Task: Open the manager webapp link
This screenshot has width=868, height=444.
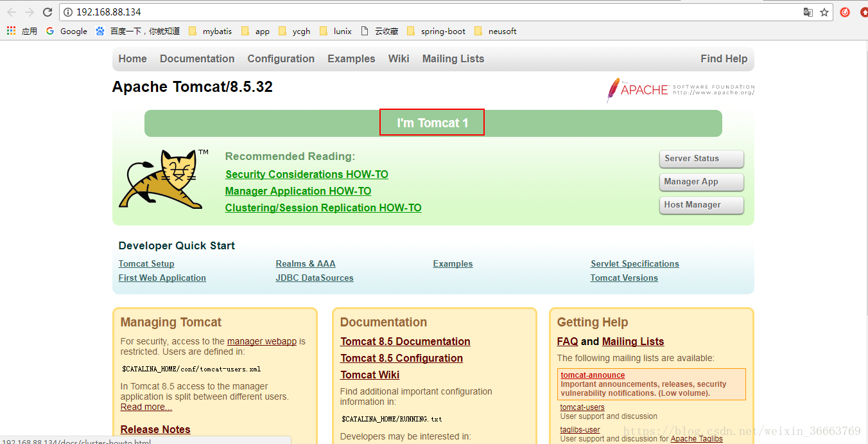Action: 262,341
